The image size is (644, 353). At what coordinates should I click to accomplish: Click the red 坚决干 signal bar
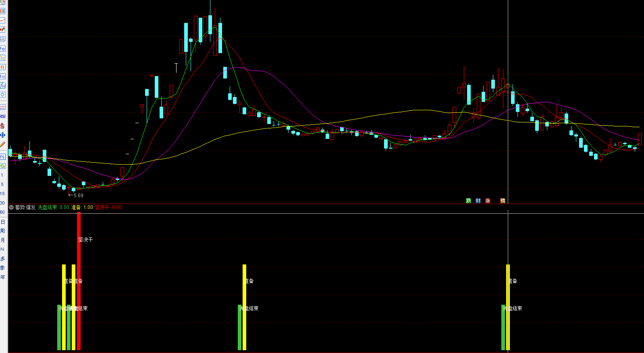tap(79, 281)
